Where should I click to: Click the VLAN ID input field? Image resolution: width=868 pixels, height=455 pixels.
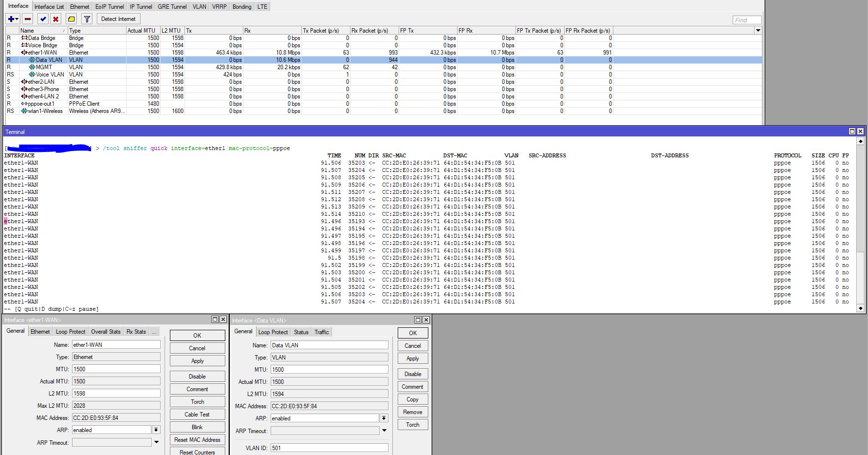(x=329, y=448)
